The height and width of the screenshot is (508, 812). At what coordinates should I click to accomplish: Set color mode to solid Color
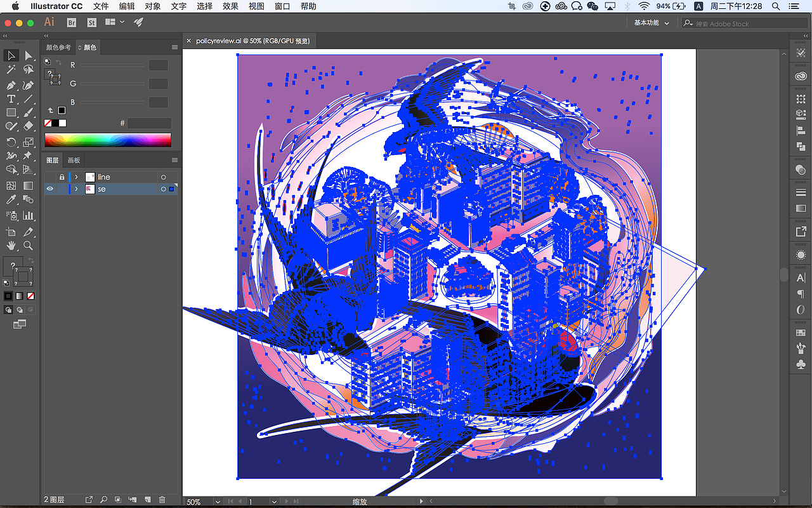click(x=8, y=296)
